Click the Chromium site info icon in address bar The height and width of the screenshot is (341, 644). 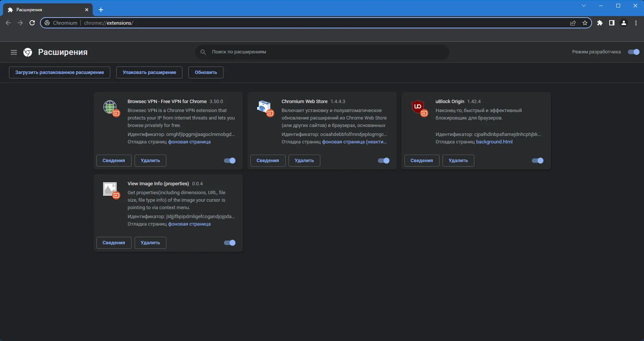click(47, 23)
